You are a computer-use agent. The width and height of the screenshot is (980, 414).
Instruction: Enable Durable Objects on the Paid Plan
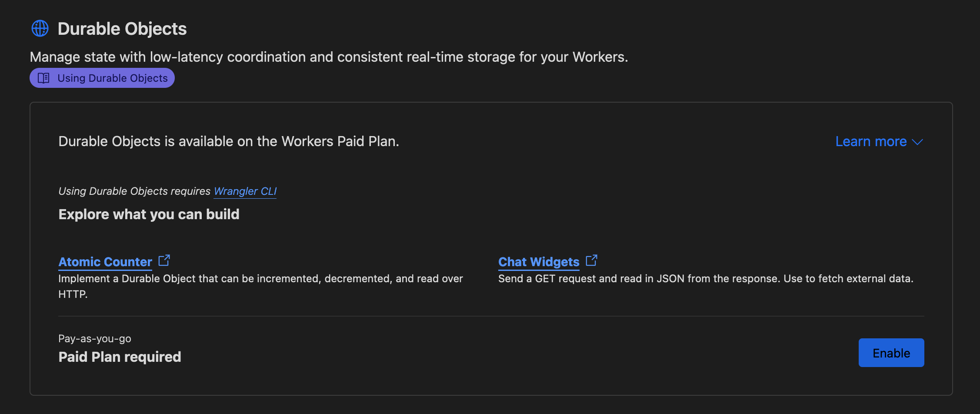(x=891, y=352)
